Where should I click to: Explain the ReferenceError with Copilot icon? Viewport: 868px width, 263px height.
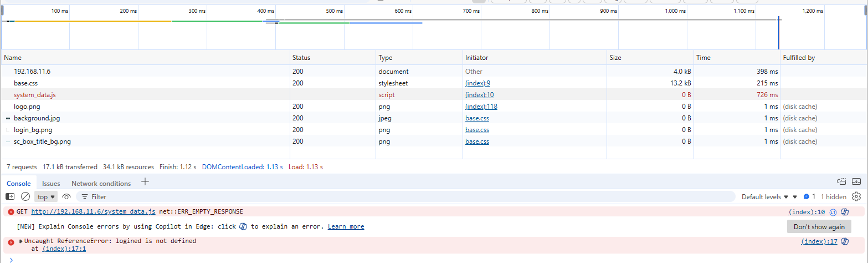[x=845, y=241]
